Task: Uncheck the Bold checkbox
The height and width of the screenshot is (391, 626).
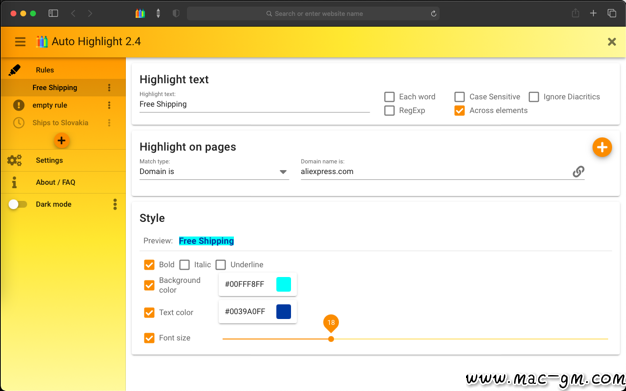Action: click(x=149, y=265)
